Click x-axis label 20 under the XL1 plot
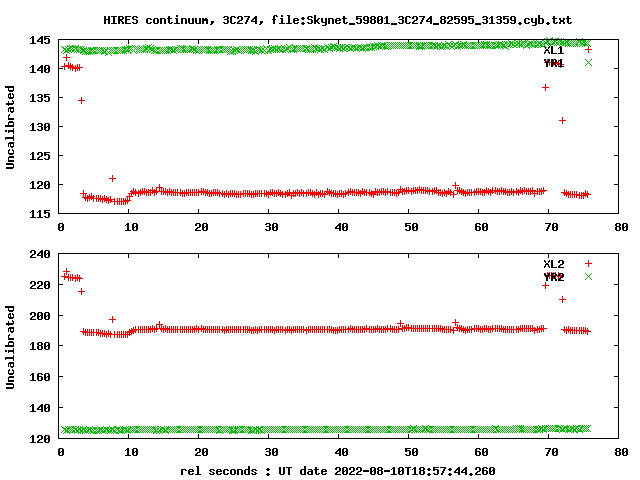 pyautogui.click(x=202, y=227)
